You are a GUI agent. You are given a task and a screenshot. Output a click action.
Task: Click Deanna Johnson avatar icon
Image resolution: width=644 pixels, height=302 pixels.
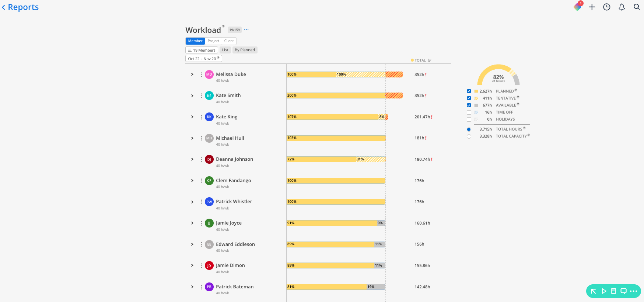tap(209, 159)
